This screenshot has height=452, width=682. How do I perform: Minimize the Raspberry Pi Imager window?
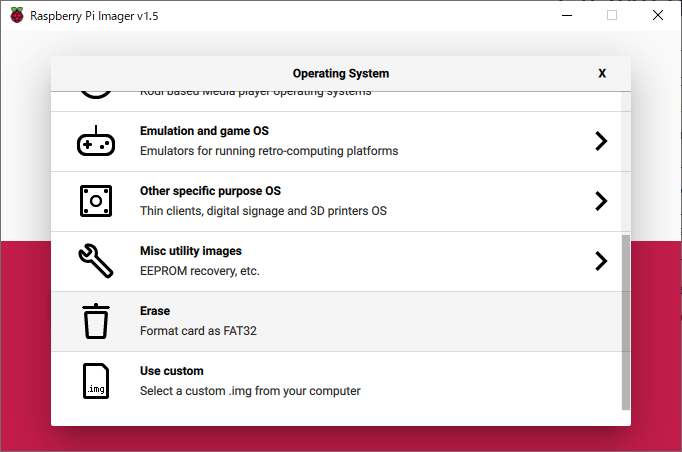567,15
